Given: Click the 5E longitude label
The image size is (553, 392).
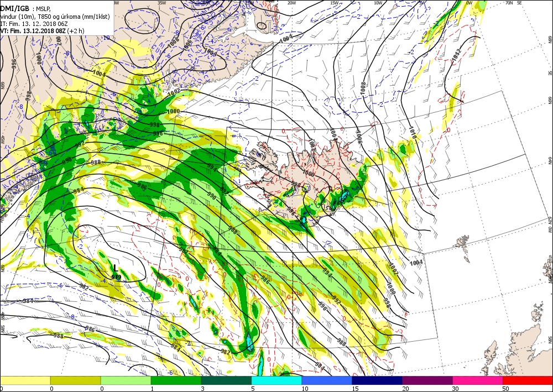Looking at the screenshot, I should [519, 3].
